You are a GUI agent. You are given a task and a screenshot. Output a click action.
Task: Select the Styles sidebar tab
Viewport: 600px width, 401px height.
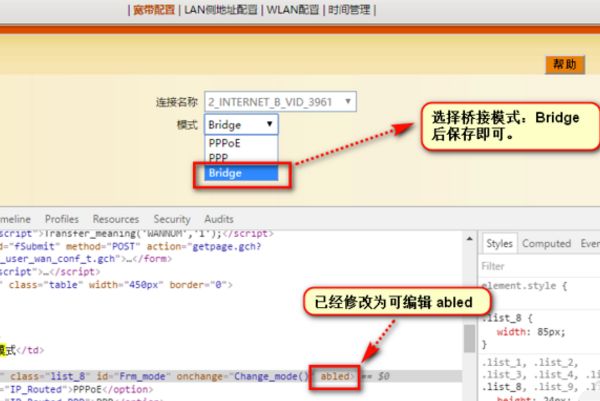click(x=499, y=244)
